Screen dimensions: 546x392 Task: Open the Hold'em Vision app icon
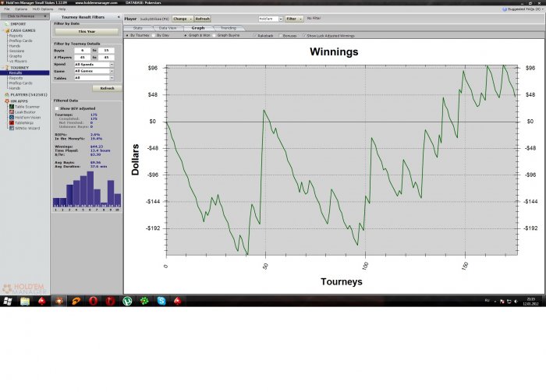point(12,118)
